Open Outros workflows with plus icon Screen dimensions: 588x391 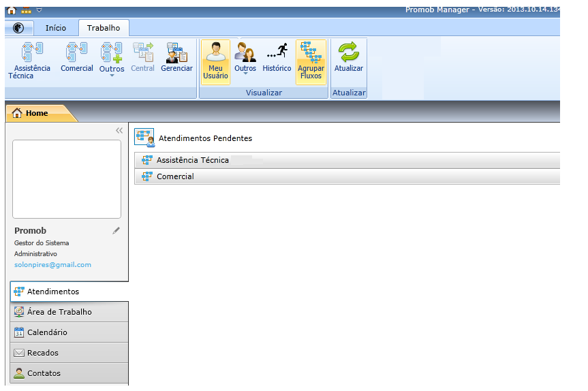111,59
